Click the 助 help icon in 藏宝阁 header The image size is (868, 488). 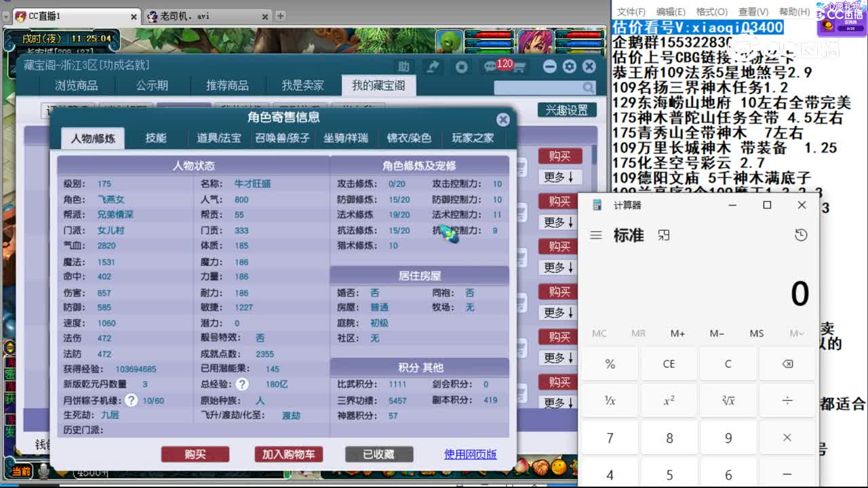click(x=403, y=66)
